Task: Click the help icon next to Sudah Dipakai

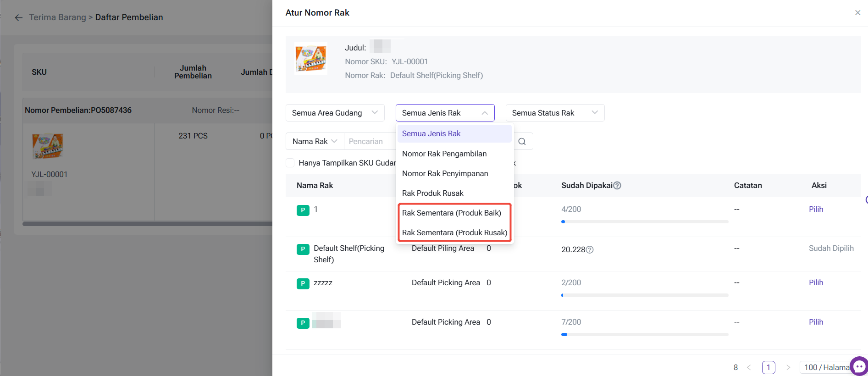Action: click(617, 185)
